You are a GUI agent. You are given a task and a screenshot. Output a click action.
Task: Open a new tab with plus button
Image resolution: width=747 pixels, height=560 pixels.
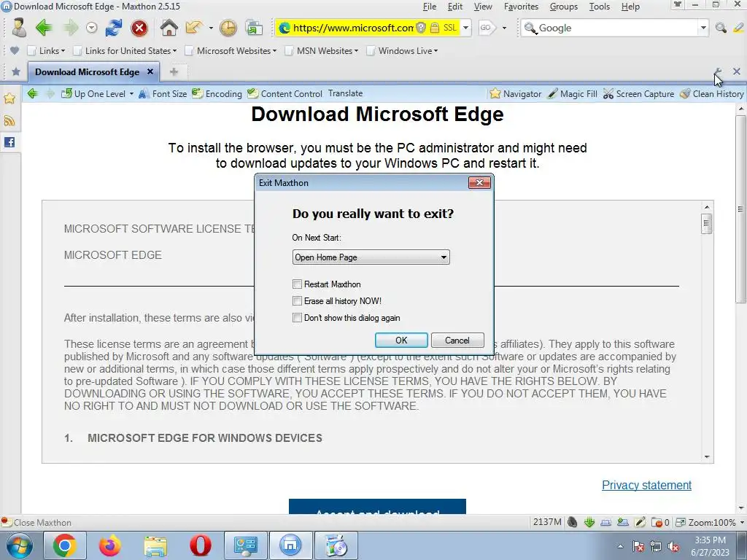[174, 72]
